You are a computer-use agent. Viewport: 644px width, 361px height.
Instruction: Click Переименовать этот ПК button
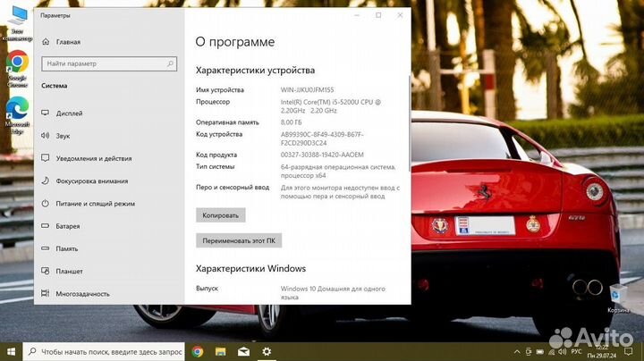tap(239, 240)
